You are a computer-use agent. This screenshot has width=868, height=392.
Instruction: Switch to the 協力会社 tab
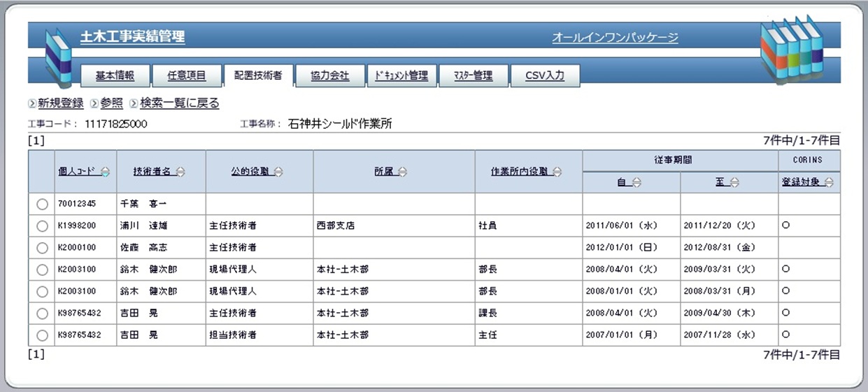[x=329, y=76]
